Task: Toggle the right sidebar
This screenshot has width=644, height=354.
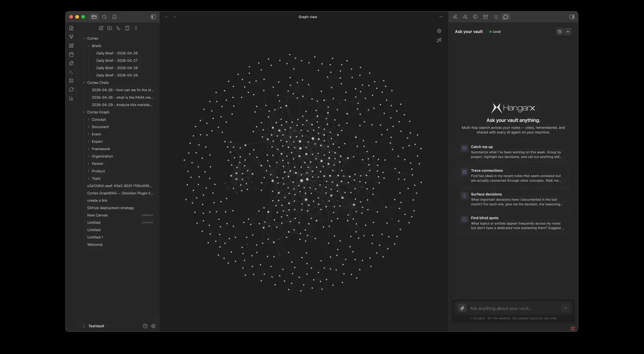Action: pos(572,17)
